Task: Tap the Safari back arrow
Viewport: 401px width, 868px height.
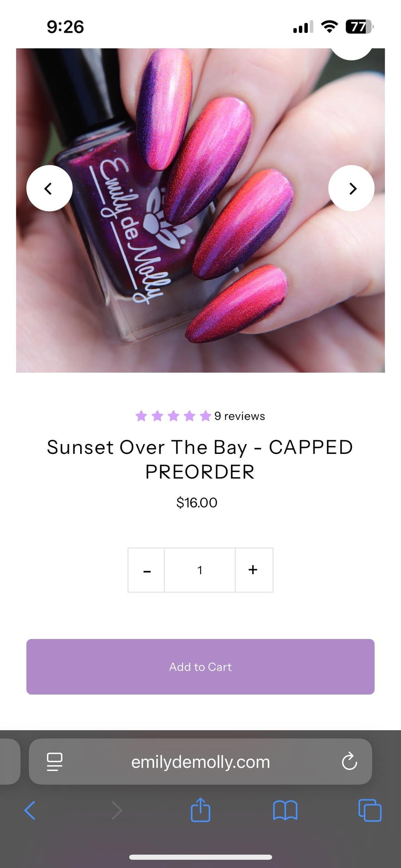Action: [x=30, y=810]
